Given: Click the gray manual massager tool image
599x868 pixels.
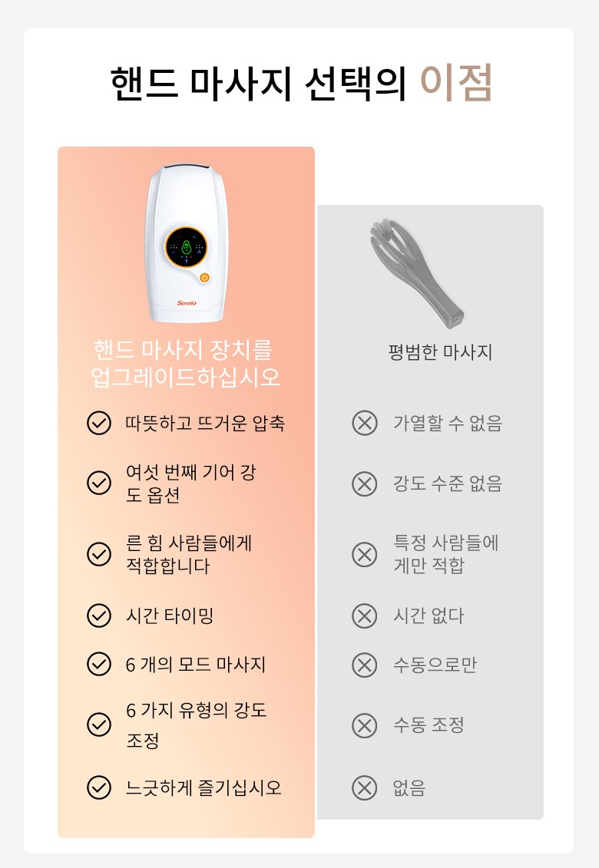Looking at the screenshot, I should [415, 270].
